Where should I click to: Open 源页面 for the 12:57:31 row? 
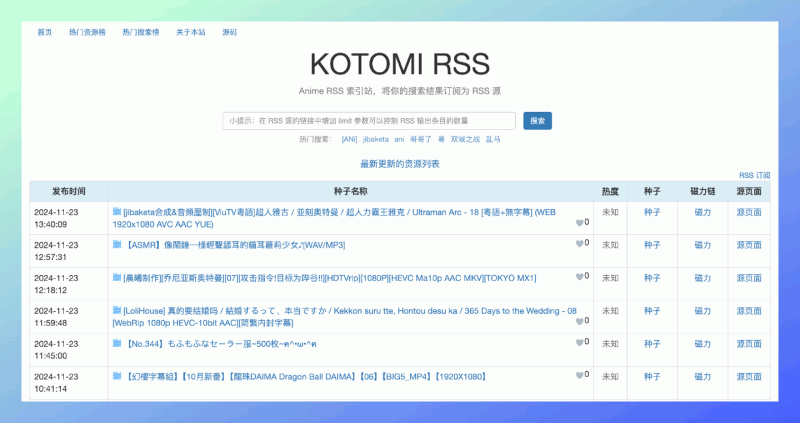pos(749,245)
